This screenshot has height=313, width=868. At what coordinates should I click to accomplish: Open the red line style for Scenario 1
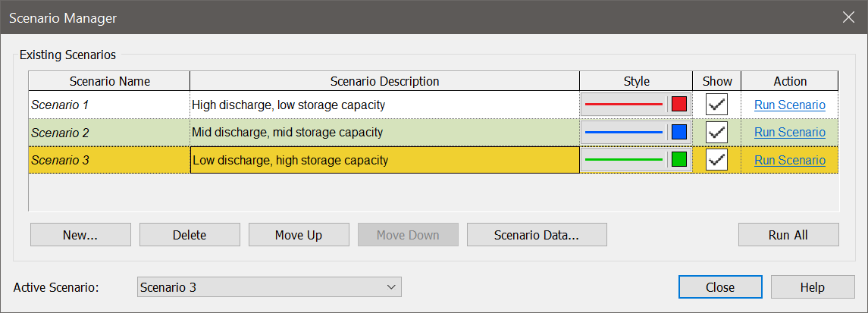click(x=624, y=104)
